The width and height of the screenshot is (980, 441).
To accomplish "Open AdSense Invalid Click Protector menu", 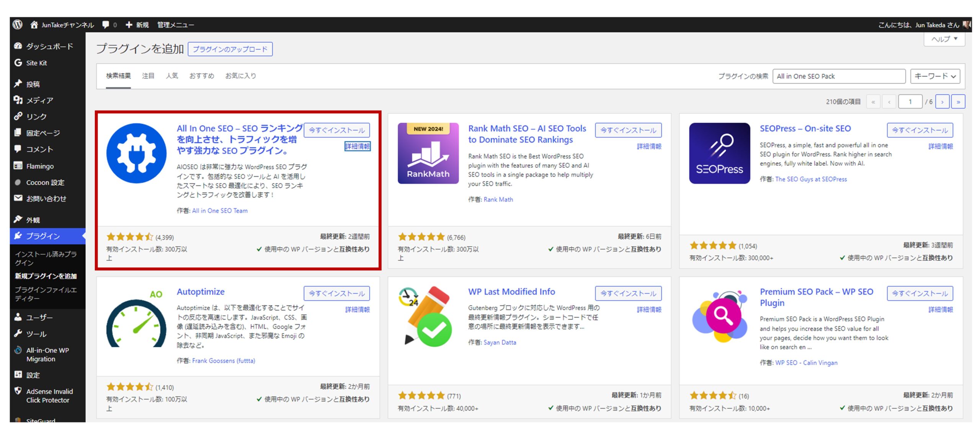I will (x=47, y=395).
